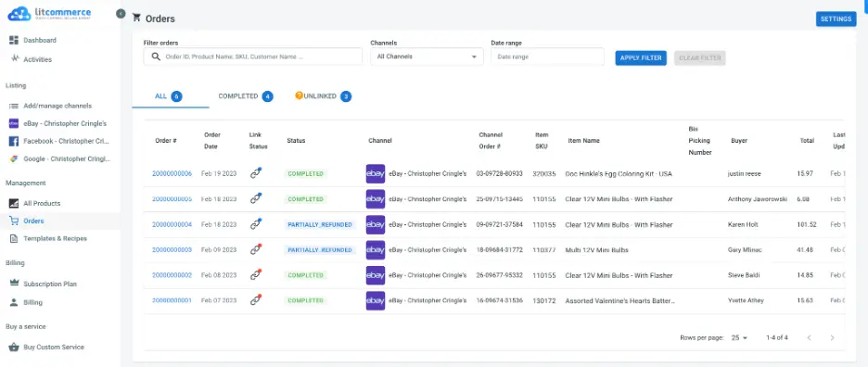Click eBay logo in justin reese order row
The height and width of the screenshot is (367, 868).
click(x=376, y=174)
